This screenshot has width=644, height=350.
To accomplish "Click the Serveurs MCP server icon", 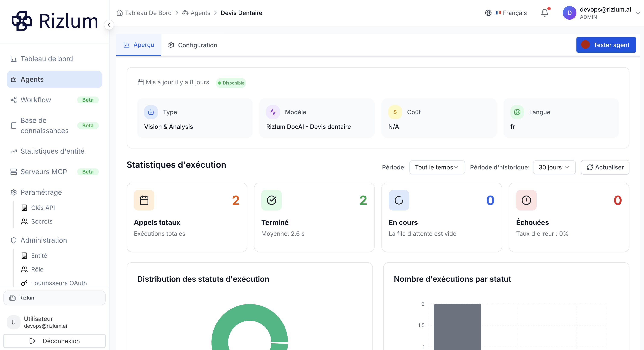I will [13, 172].
